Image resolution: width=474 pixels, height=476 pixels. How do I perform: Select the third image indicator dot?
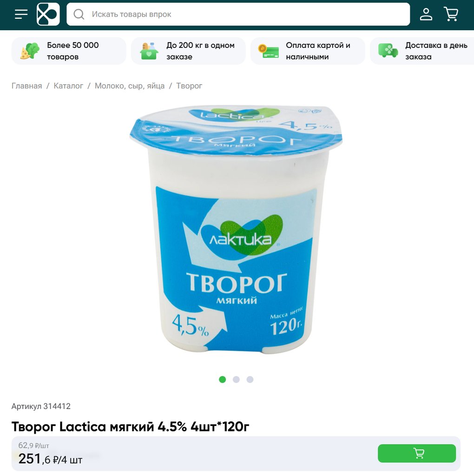point(250,379)
